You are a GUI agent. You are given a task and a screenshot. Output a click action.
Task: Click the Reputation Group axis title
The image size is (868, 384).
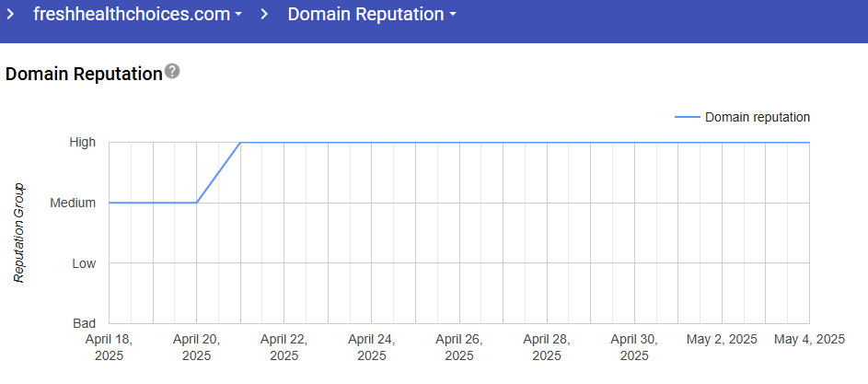click(18, 232)
